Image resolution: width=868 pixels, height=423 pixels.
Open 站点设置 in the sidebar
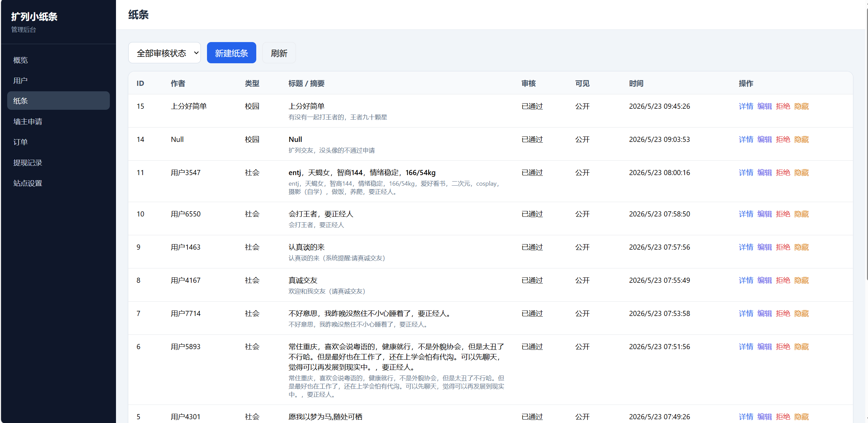pyautogui.click(x=58, y=183)
